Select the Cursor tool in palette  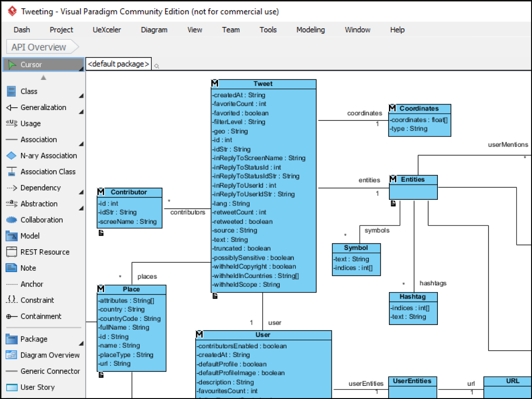click(43, 64)
